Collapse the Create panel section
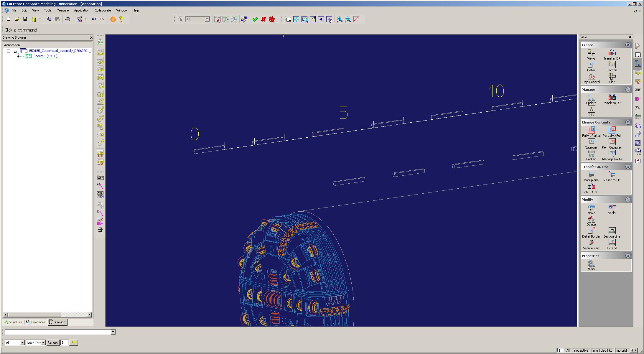 tap(628, 45)
